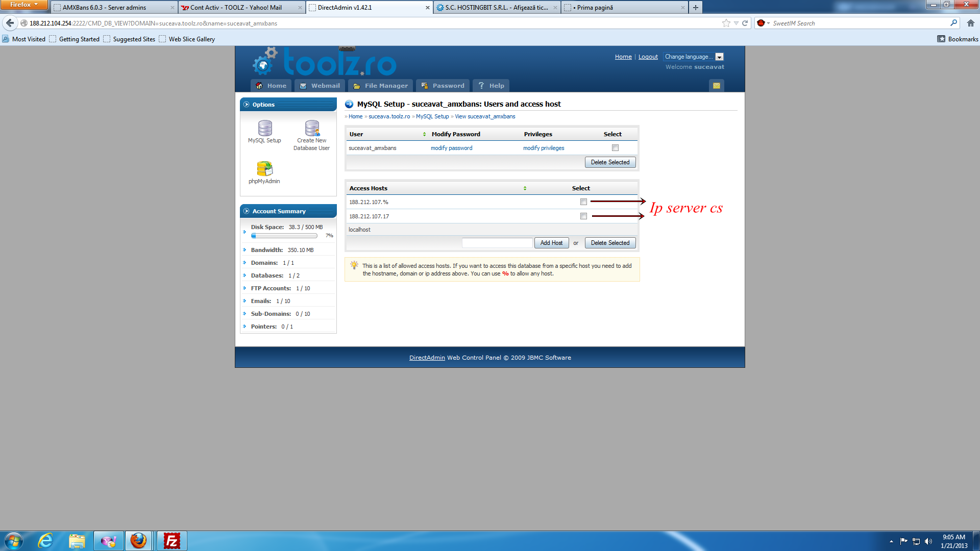Check the suceavat_amxbans user checkbox
This screenshot has height=551, width=980.
[x=615, y=148]
